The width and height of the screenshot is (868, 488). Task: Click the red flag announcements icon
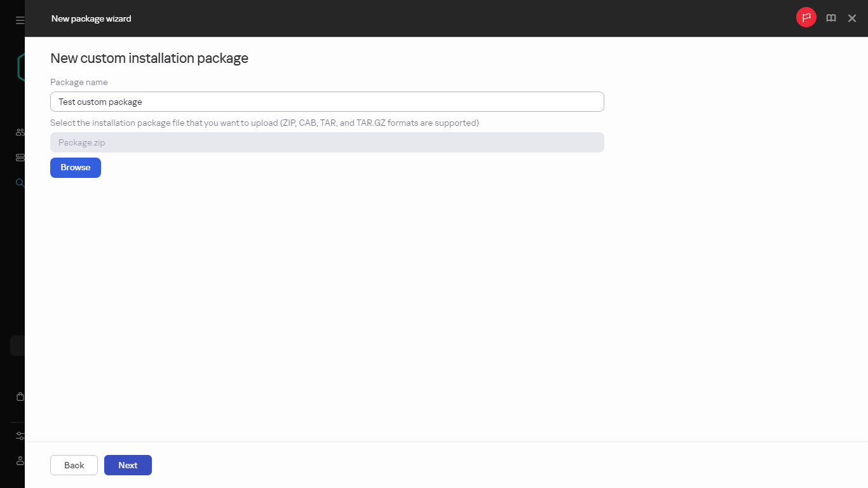pyautogui.click(x=806, y=17)
